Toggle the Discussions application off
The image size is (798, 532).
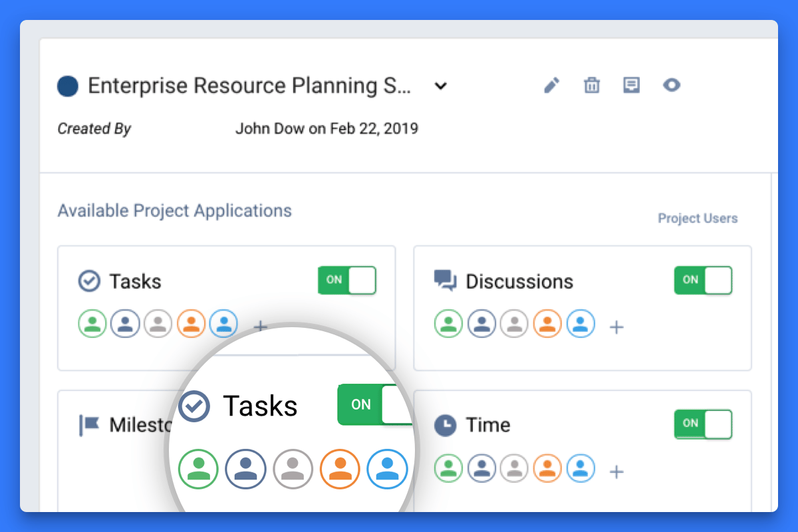(703, 280)
